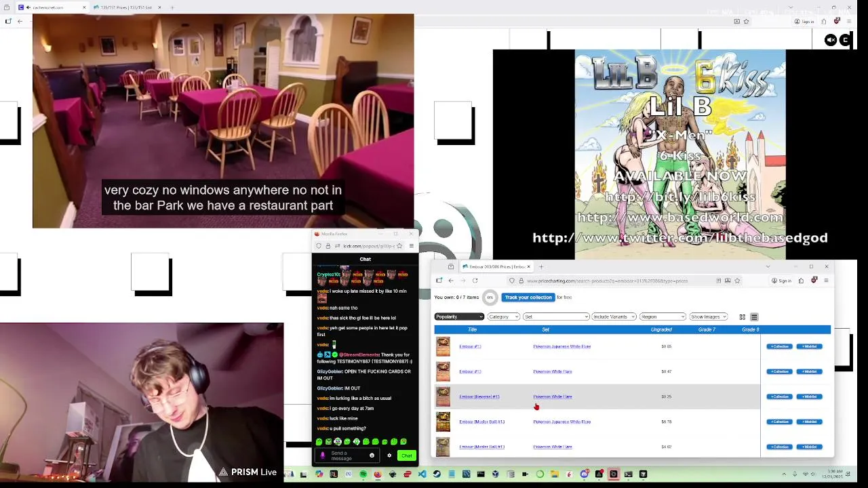
Task: Click the $6.78 Master Ball Emboar thumbnail
Action: click(443, 422)
